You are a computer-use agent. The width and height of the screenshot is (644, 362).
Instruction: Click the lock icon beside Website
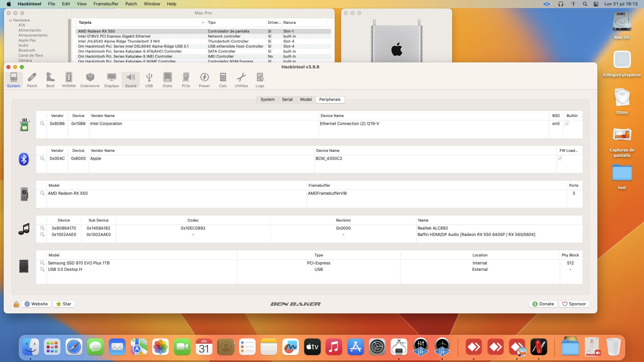pos(16,304)
